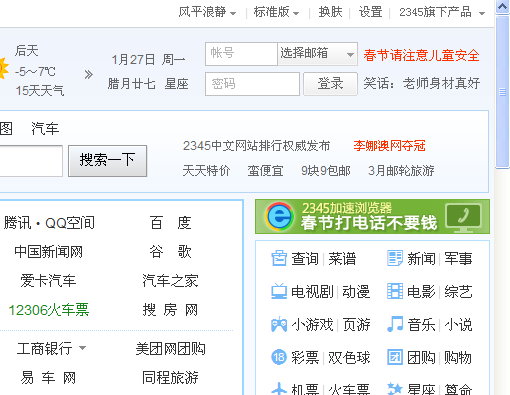Click the briefcase icon beside 查询
The width and height of the screenshot is (510, 395).
pos(279,258)
